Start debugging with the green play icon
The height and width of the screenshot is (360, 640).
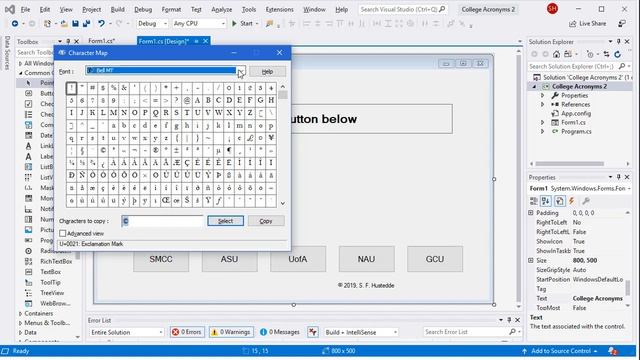click(234, 24)
